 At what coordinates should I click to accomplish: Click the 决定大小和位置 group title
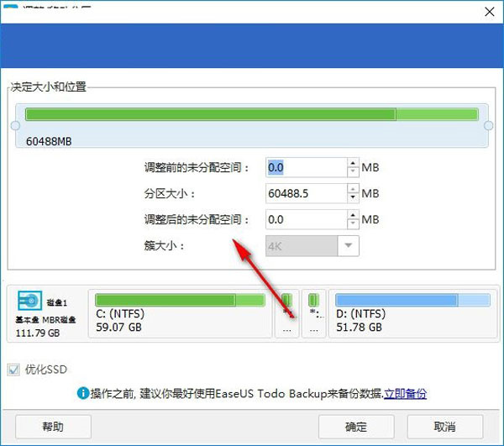(x=48, y=87)
